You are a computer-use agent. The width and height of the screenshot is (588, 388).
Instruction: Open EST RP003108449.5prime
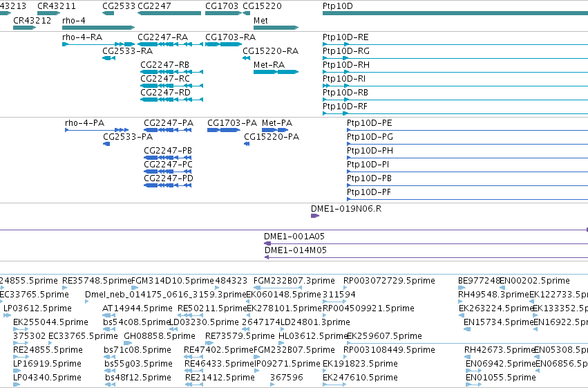point(389,350)
